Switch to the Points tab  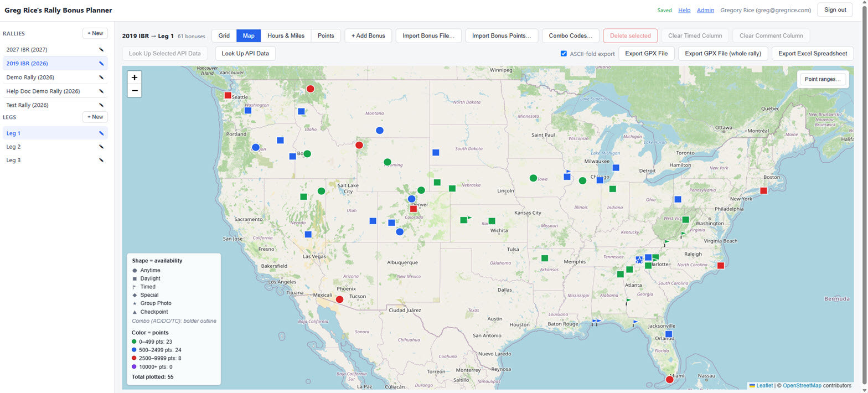coord(325,35)
